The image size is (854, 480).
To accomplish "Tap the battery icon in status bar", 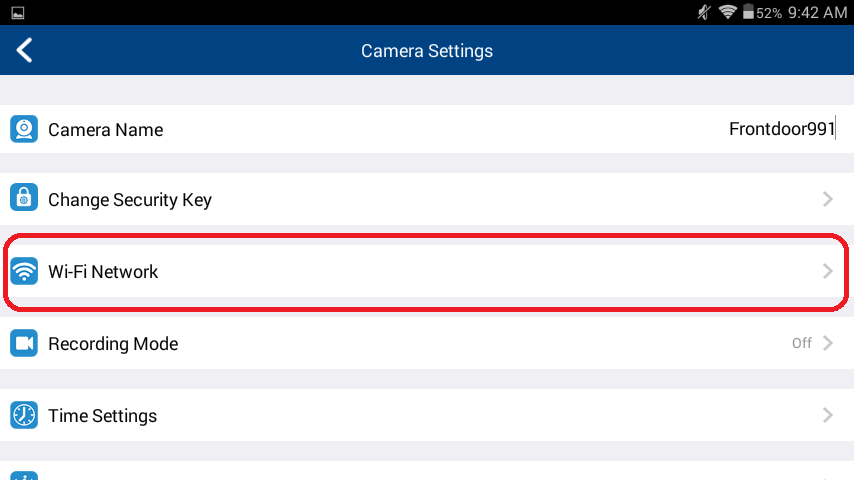I will tap(747, 13).
